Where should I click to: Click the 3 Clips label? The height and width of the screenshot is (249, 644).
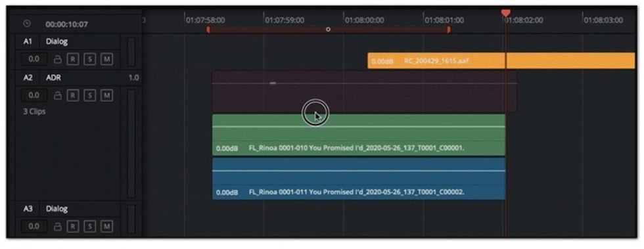pyautogui.click(x=34, y=111)
